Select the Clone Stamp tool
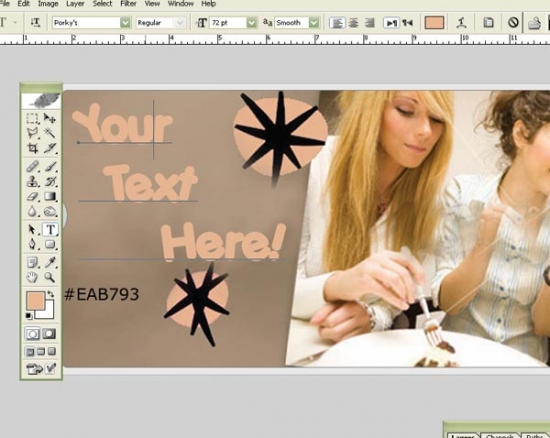 coord(32,181)
